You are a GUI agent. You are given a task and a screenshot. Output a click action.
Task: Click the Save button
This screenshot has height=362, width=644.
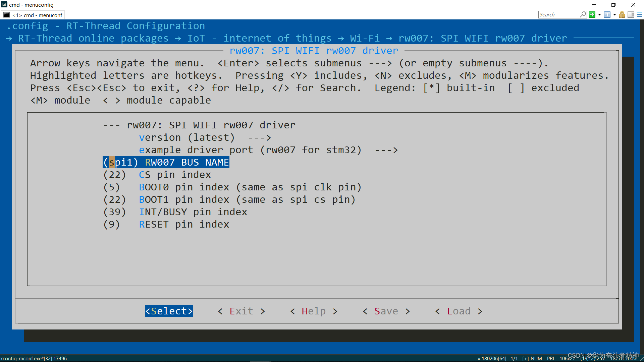386,311
